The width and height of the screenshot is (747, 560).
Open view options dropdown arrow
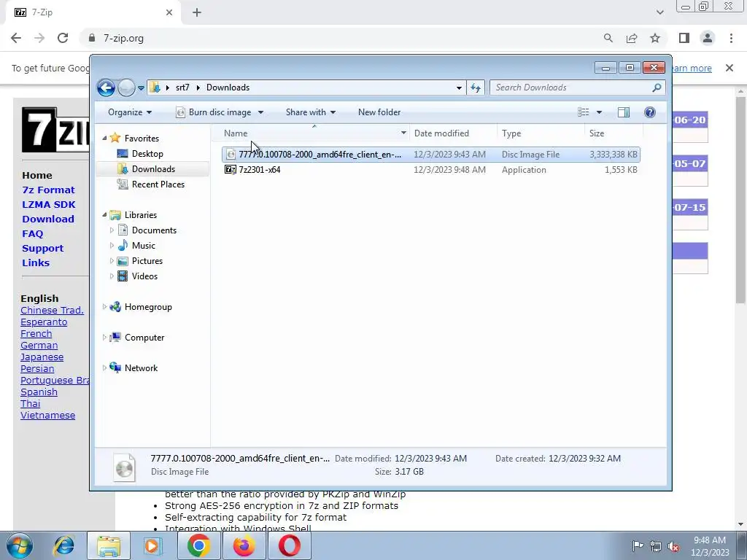(599, 112)
